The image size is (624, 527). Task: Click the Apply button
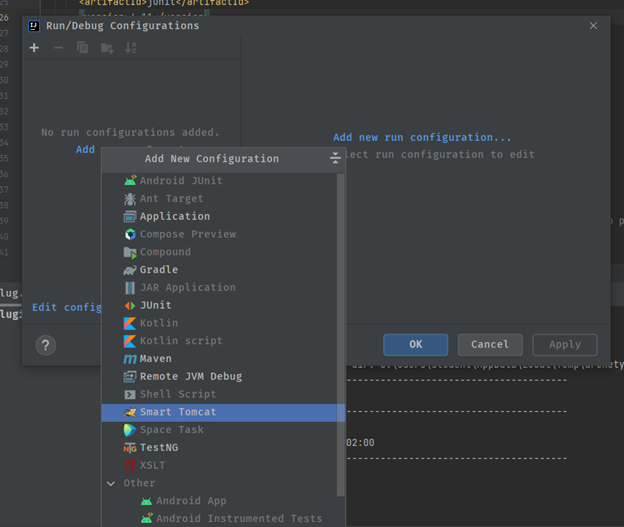coord(565,344)
